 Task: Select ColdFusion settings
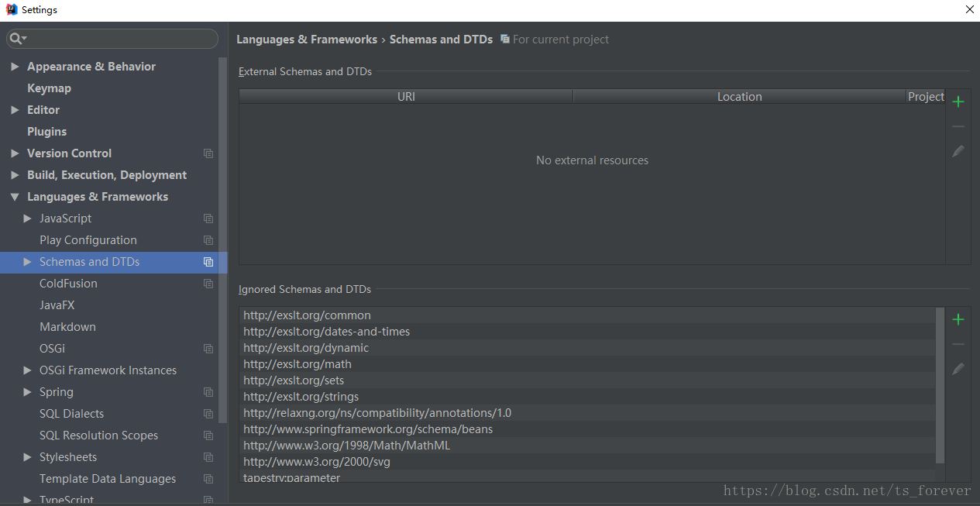coord(68,284)
